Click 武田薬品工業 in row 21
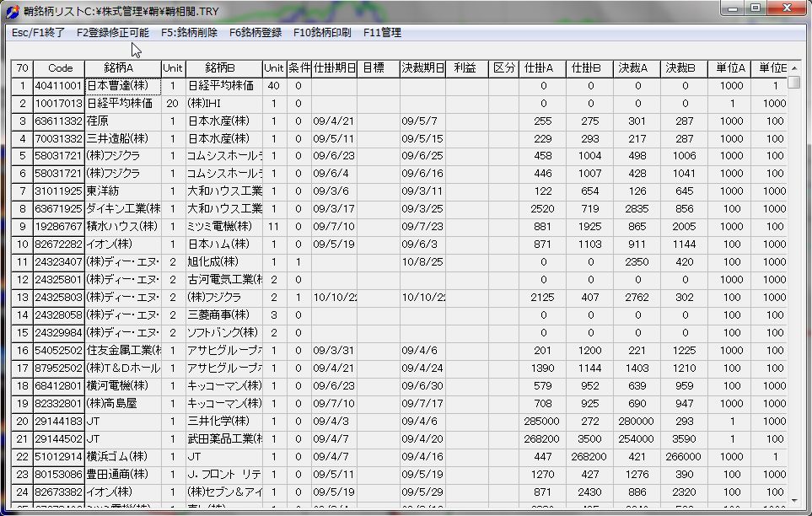 [223, 438]
